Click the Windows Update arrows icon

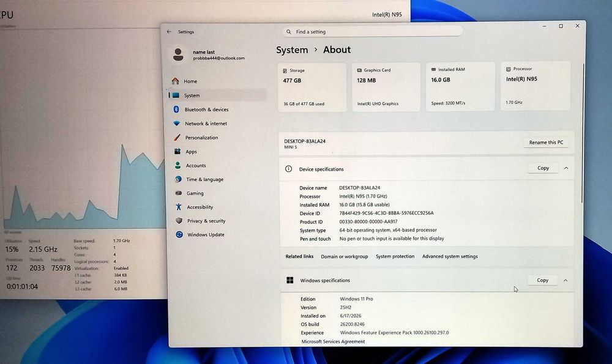click(x=179, y=234)
